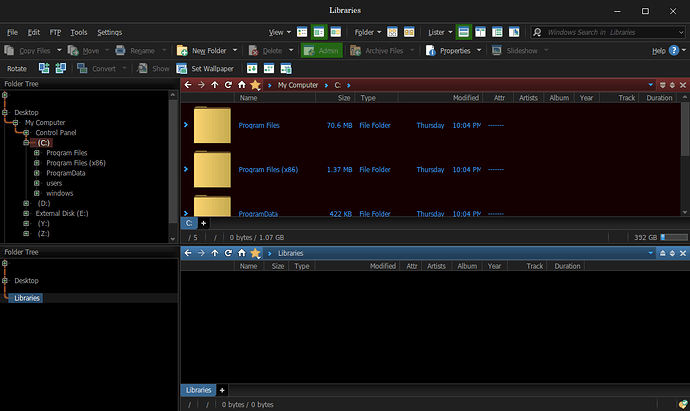Click the 392 GB disk usage bar
Image resolution: width=690 pixels, height=411 pixels.
point(674,237)
